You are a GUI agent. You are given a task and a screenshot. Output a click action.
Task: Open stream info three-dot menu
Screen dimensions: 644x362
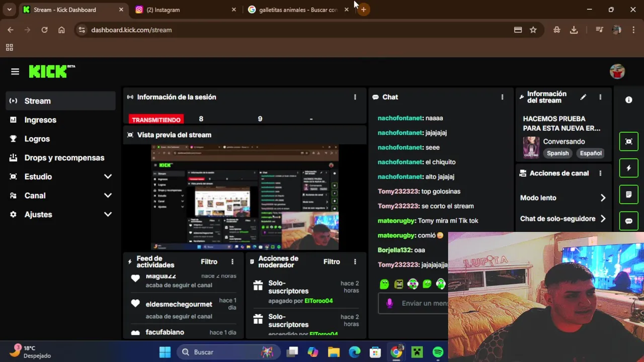click(x=600, y=97)
